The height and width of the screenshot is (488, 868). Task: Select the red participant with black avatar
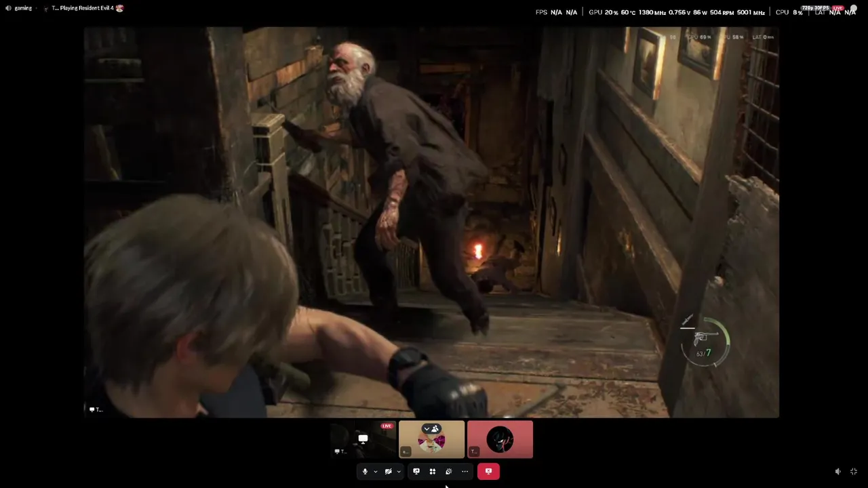tap(500, 439)
